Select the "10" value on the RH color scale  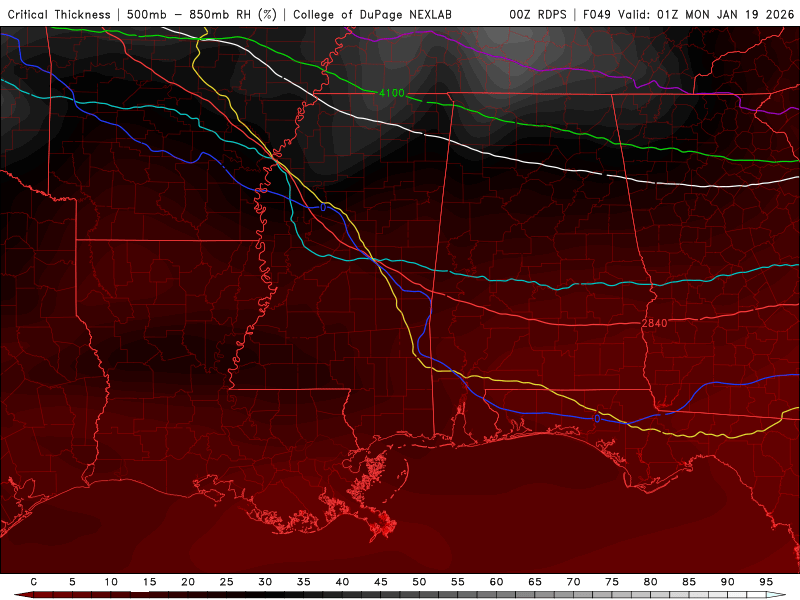click(x=111, y=582)
